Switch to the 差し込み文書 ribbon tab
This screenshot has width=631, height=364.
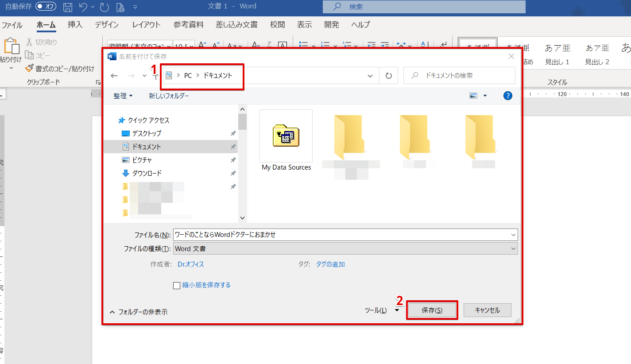(x=236, y=25)
